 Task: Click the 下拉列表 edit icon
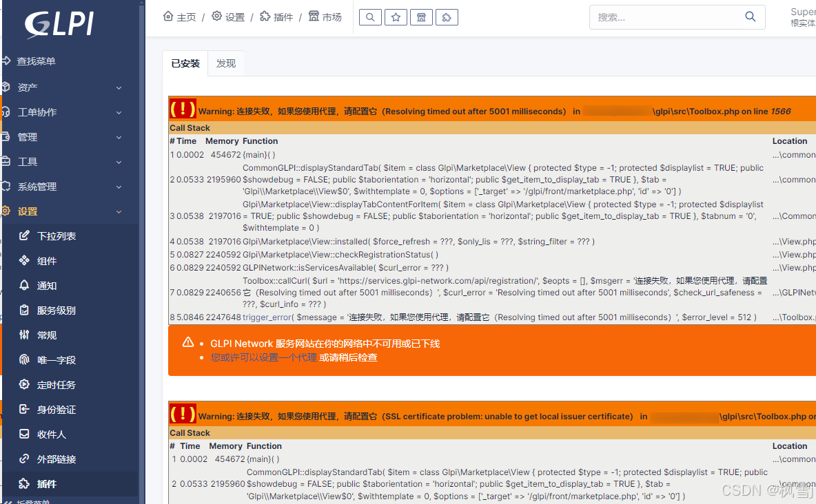pos(24,235)
